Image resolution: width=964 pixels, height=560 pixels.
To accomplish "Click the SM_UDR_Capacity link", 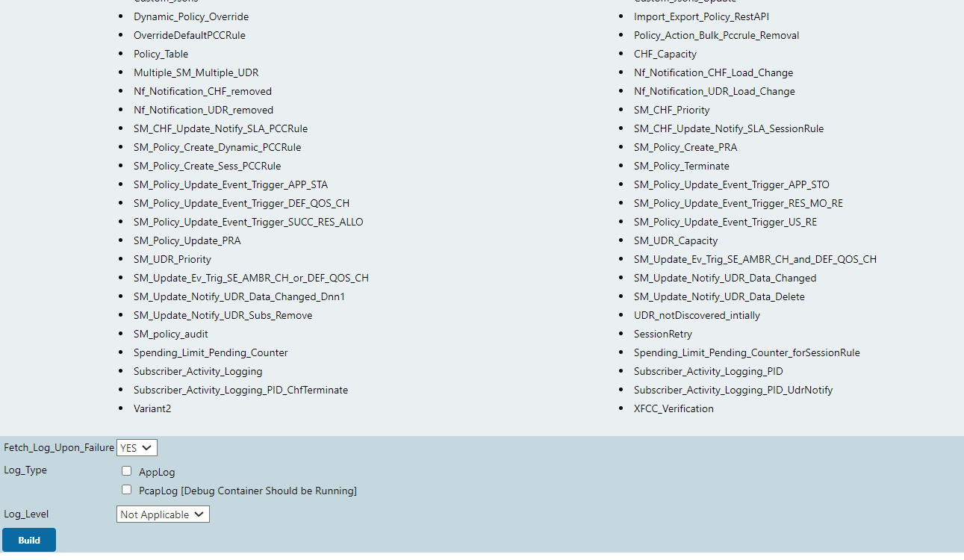I will (x=675, y=240).
